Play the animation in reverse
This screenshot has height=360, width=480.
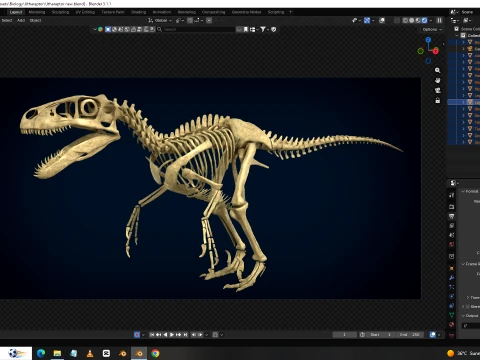(165, 335)
